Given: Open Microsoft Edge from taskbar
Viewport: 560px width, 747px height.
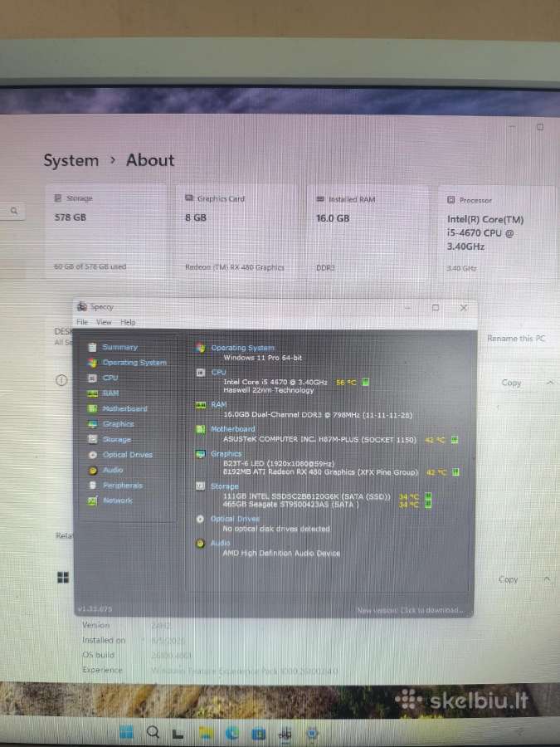Looking at the screenshot, I should [x=232, y=733].
